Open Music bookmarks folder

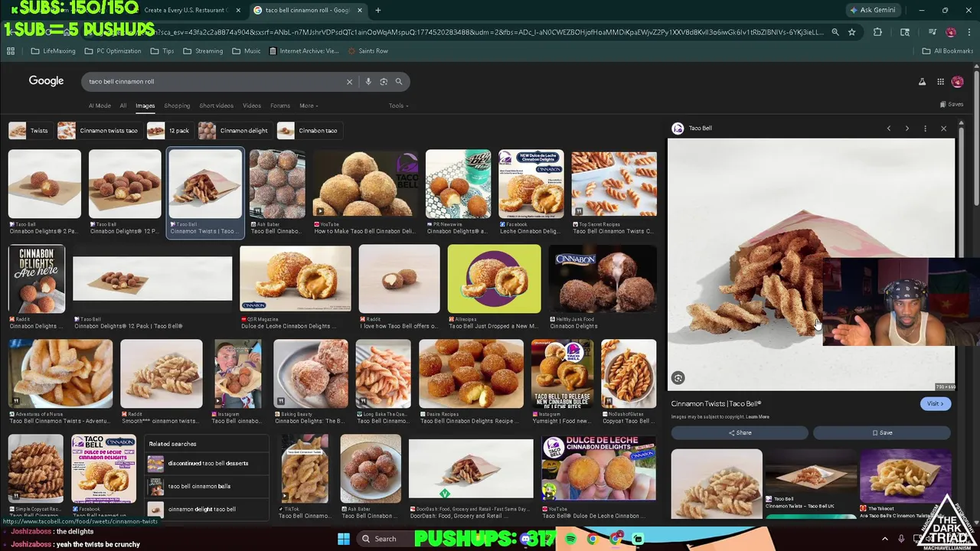click(x=247, y=51)
